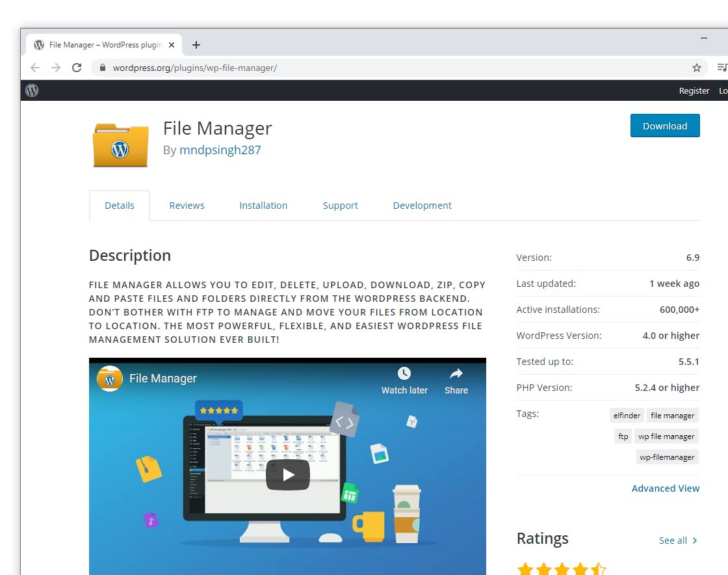Open author mndpsingh287 profile link
This screenshot has height=575, width=728.
(220, 150)
